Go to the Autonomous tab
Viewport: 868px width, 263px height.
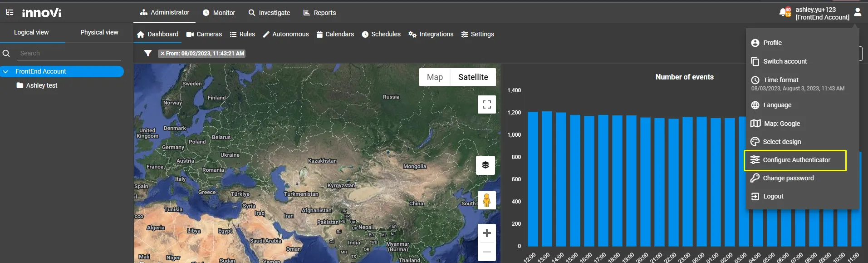click(286, 34)
